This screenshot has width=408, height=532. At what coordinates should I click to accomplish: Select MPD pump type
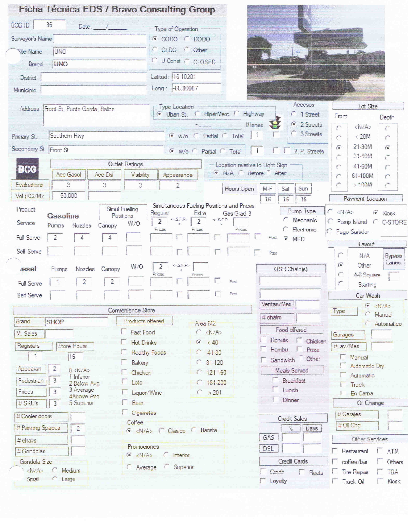(286, 239)
